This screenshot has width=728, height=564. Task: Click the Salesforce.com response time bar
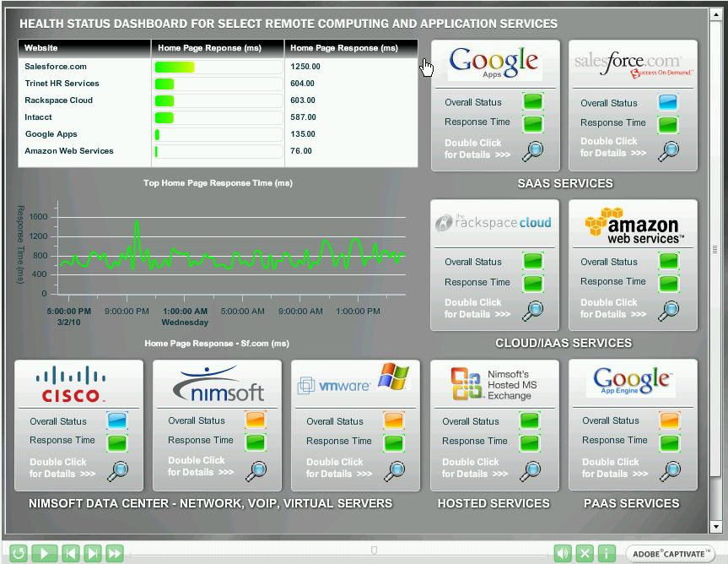(x=175, y=67)
